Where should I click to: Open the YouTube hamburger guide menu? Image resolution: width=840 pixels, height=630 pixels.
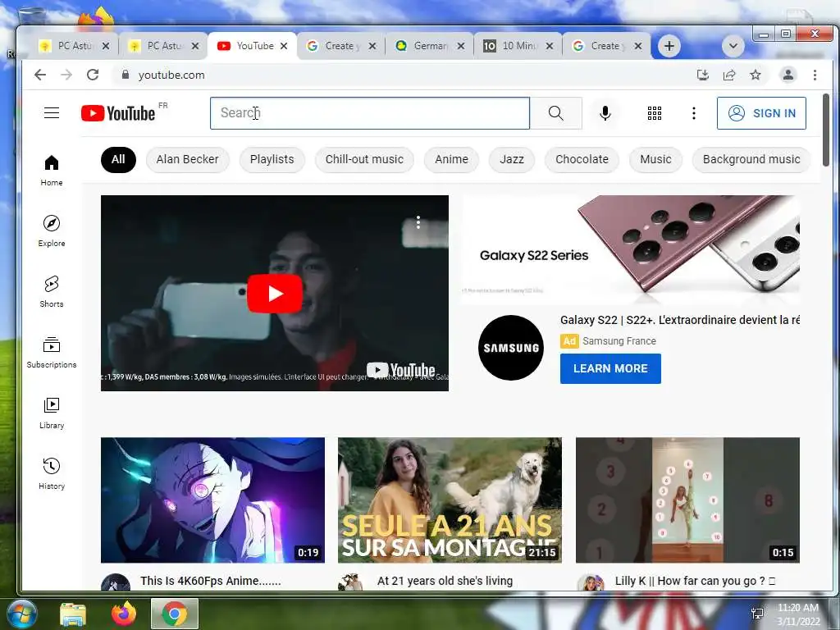click(52, 113)
